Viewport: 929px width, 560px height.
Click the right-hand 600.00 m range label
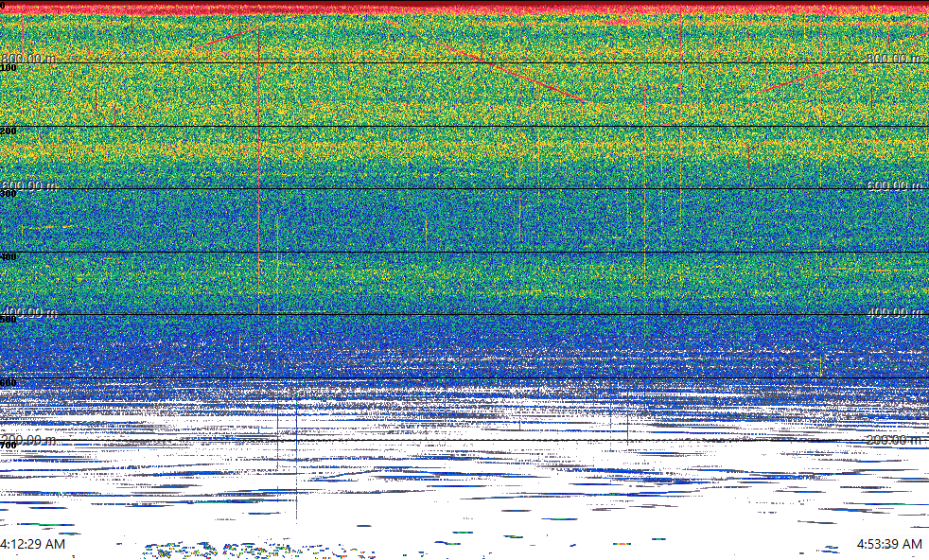[x=894, y=184]
